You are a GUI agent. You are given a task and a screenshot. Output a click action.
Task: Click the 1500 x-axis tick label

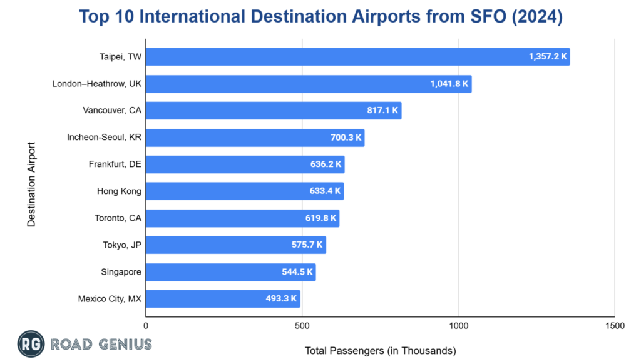pyautogui.click(x=615, y=325)
